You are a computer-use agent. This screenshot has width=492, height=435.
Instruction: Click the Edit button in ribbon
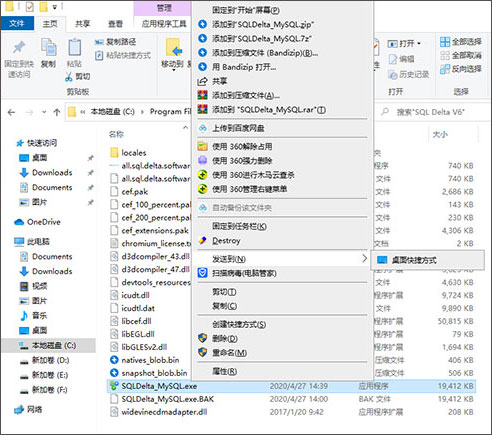(401, 59)
